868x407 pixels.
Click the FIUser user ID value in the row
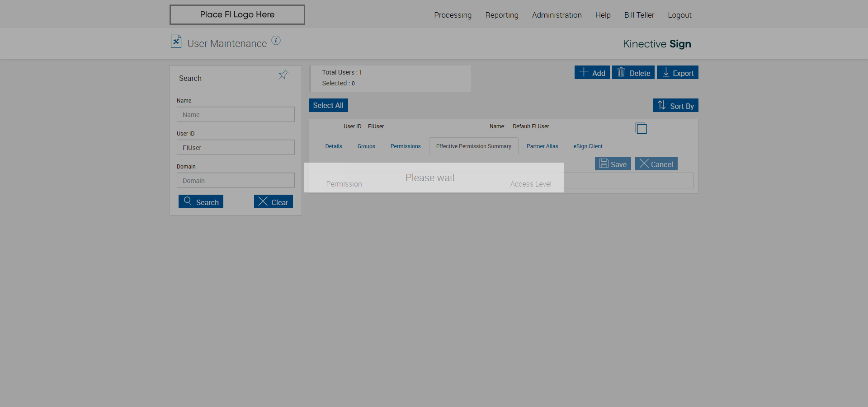(376, 126)
